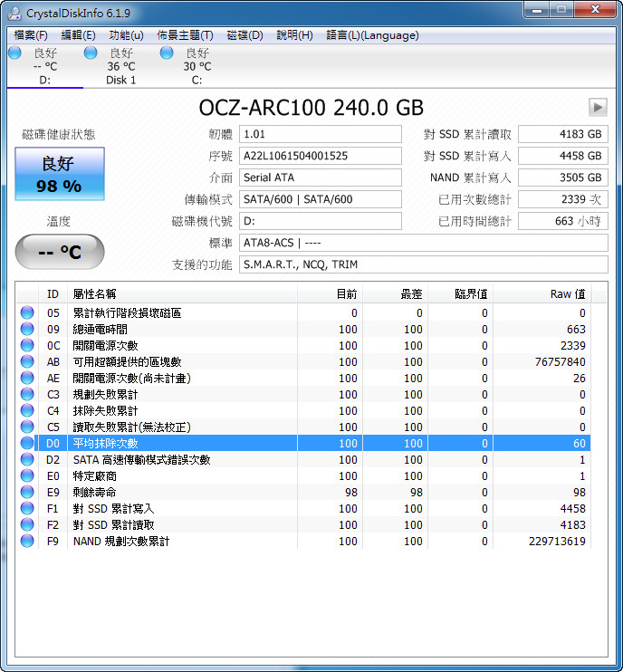
Task: Select row 開關電源次數(尚未計畫)
Action: coord(303,378)
